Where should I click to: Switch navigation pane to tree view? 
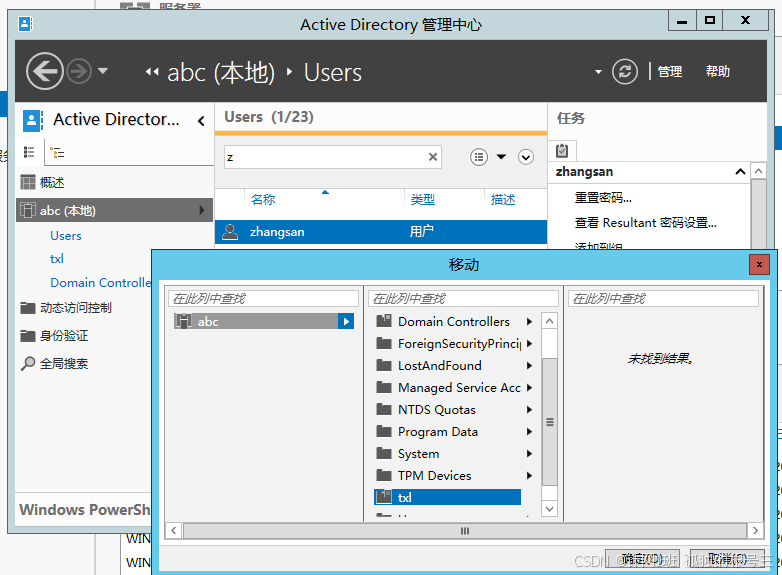(x=58, y=152)
